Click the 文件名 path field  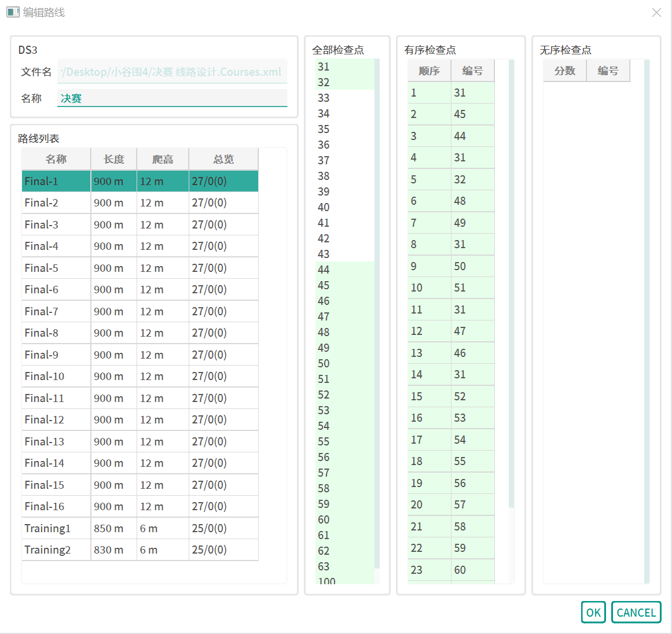click(x=172, y=72)
